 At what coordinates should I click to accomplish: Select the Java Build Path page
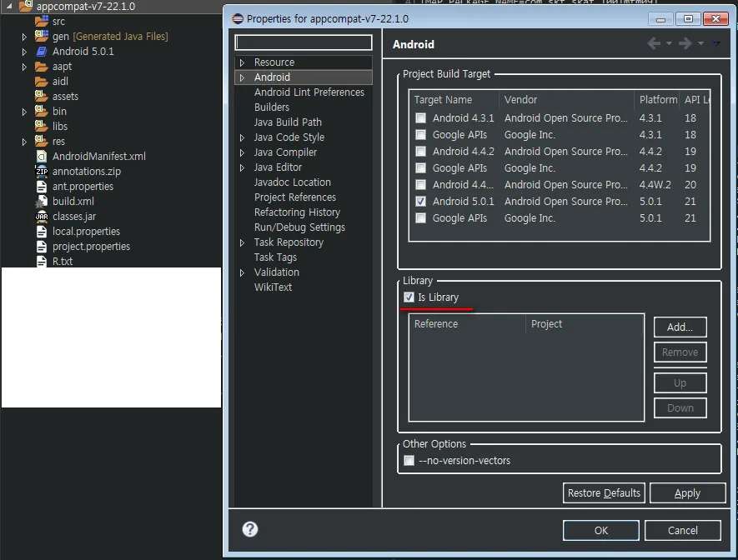[x=288, y=122]
